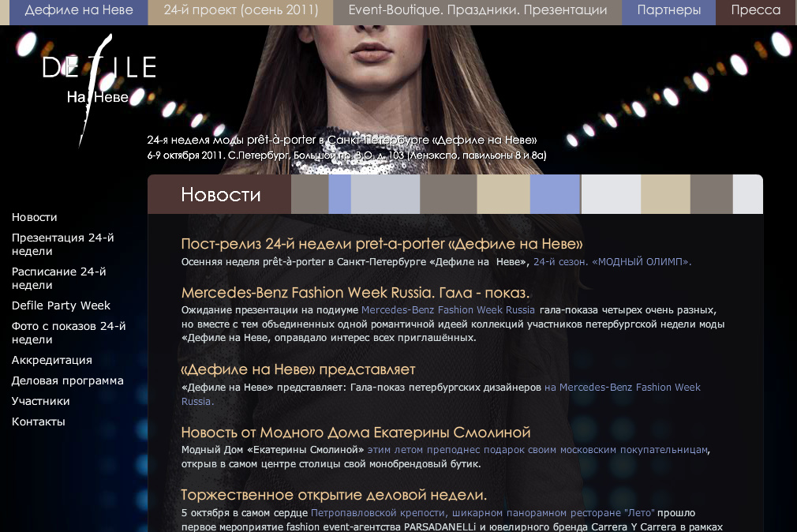Screen dimensions: 797x532
Task: Open the 24-й проект (осень 2011) tab
Action: click(x=241, y=11)
